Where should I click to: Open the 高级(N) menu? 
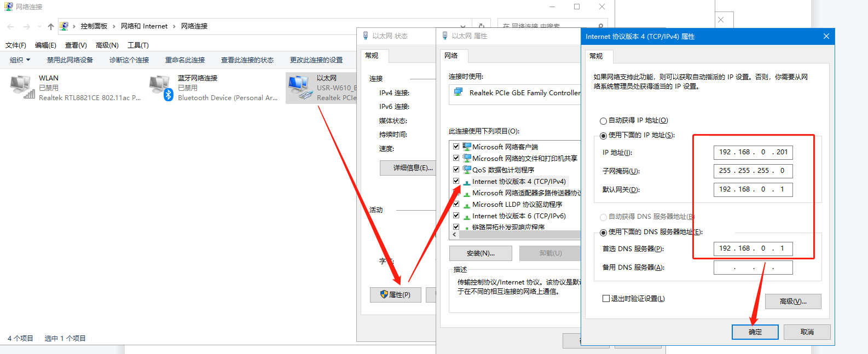point(107,45)
